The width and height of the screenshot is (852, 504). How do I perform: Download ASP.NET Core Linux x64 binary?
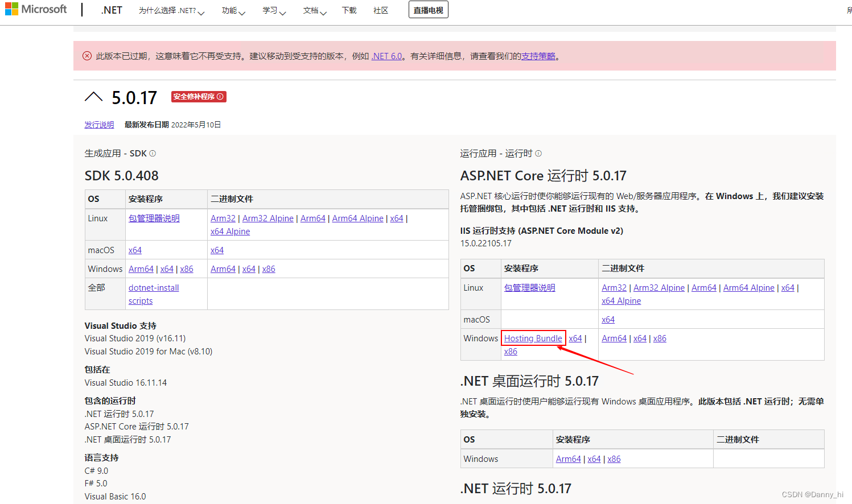tap(788, 288)
